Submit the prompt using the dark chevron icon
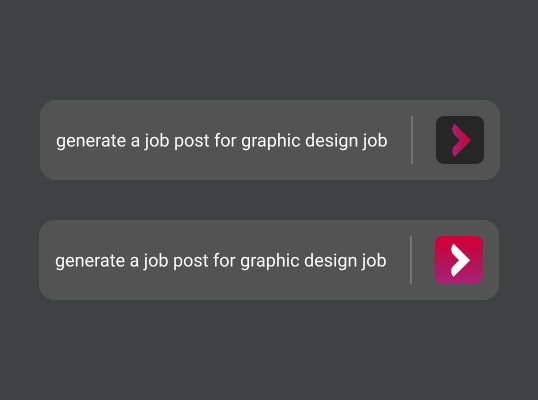Viewport: 538px width, 400px height. coord(460,140)
